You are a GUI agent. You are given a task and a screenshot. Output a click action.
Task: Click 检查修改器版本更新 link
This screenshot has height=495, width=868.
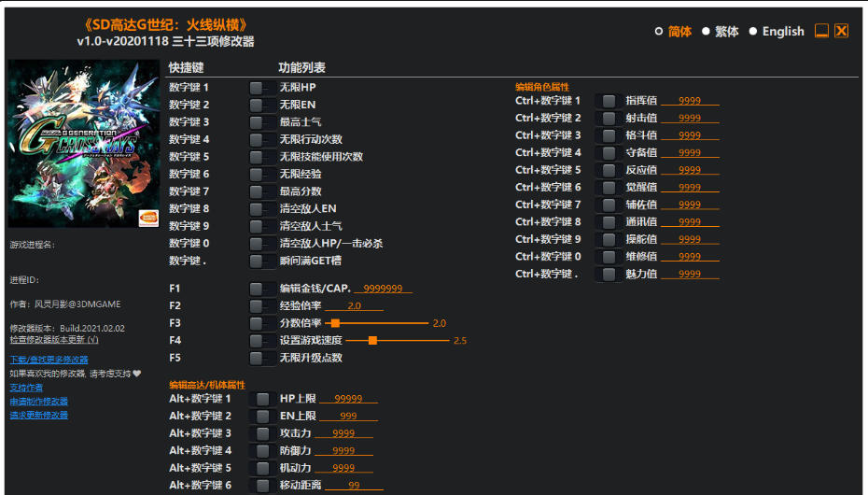coord(54,339)
